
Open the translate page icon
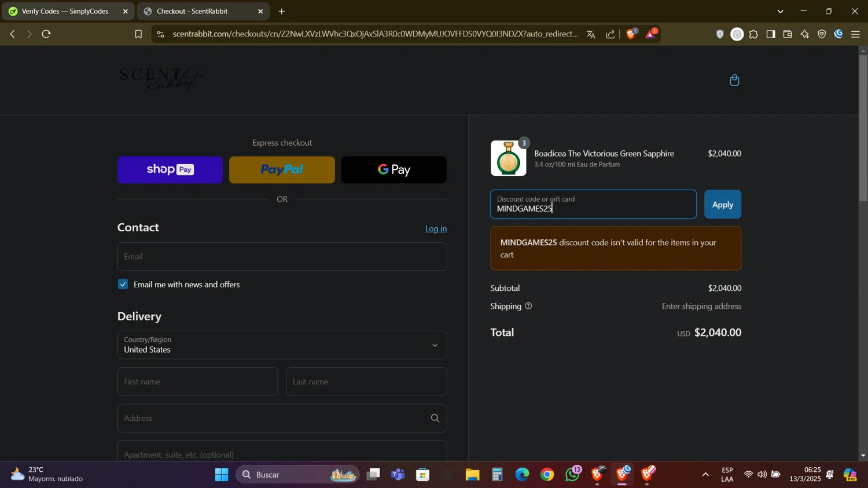591,34
